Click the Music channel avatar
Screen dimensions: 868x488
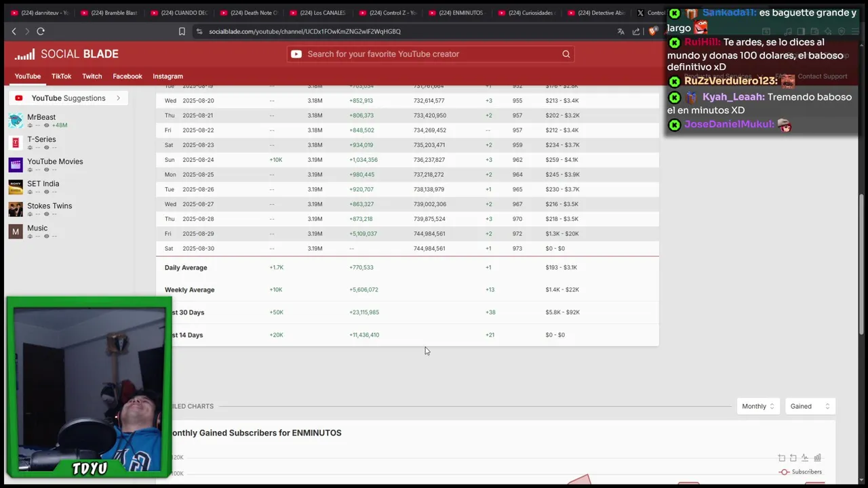(16, 232)
